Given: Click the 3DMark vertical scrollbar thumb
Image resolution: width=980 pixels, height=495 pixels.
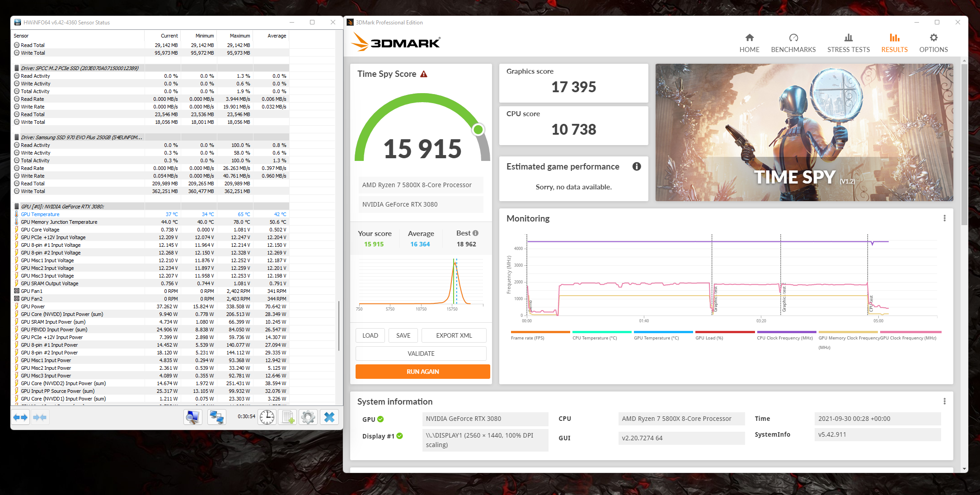Looking at the screenshot, I should (964, 145).
